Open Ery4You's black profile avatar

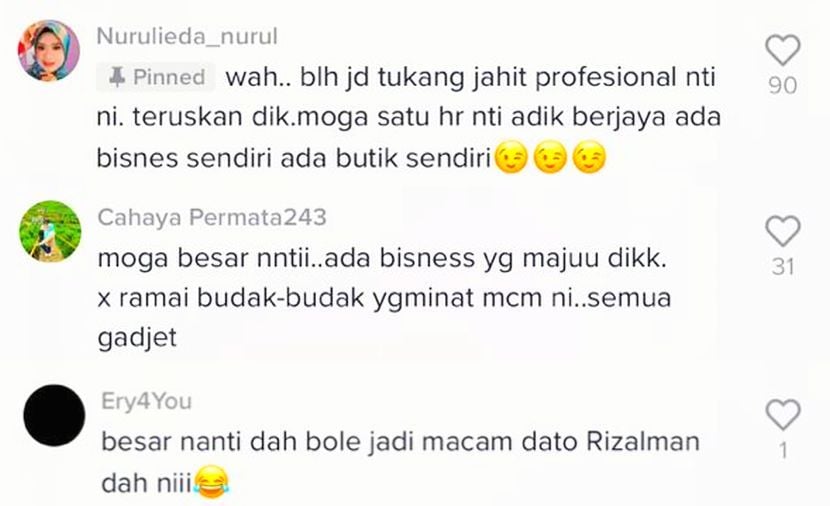click(x=54, y=415)
